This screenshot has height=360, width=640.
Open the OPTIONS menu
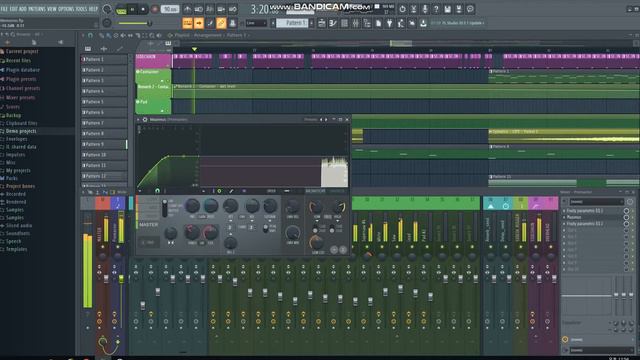pyautogui.click(x=66, y=9)
